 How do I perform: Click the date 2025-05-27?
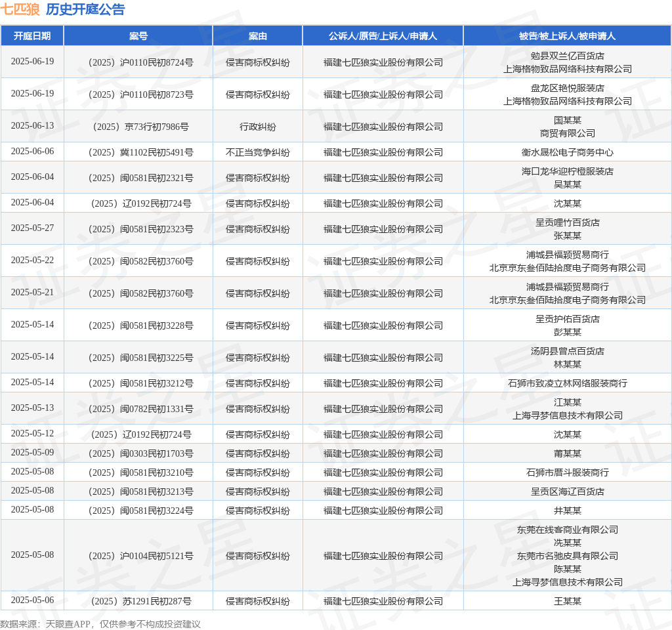pos(33,228)
